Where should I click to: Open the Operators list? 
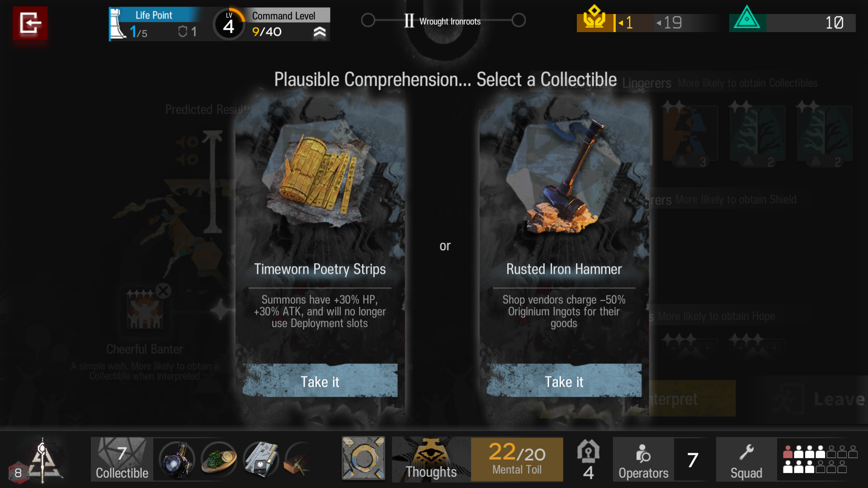coord(643,459)
